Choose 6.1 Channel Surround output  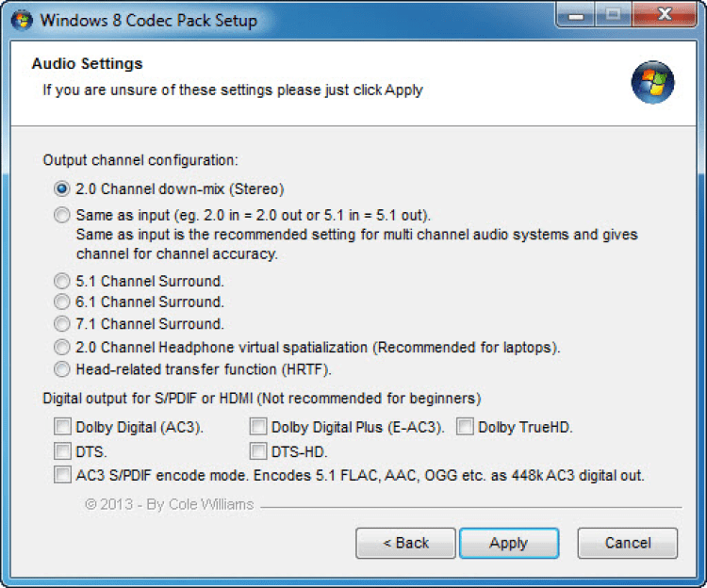click(62, 302)
